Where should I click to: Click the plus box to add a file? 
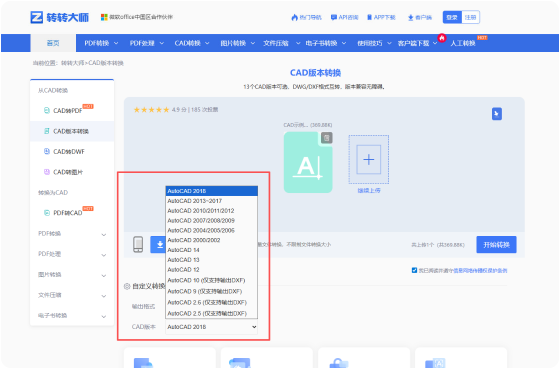point(369,160)
